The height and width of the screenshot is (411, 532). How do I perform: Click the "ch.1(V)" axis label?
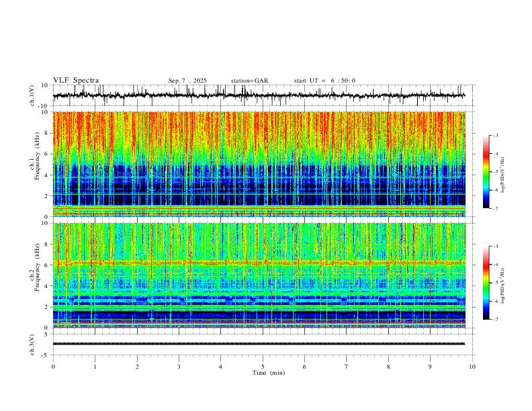32,95
